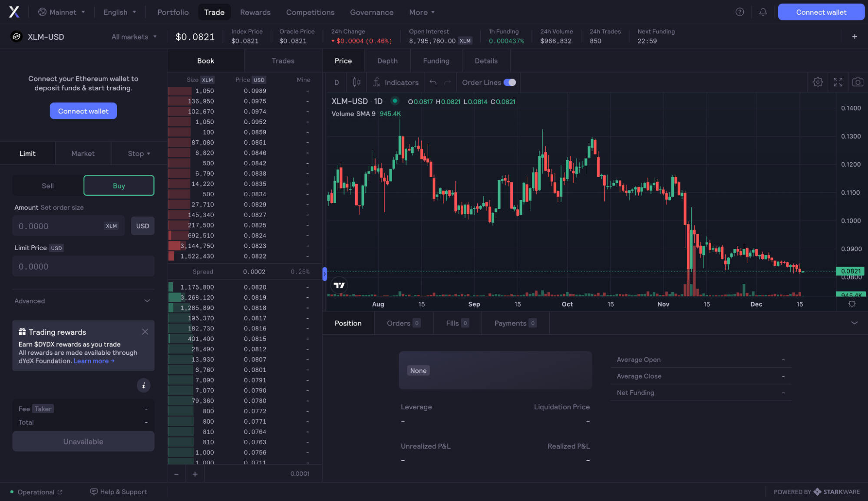Click Connect wallet in header
The image size is (868, 501).
[821, 12]
